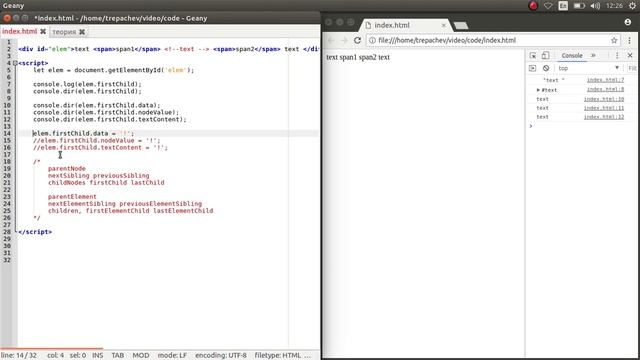Click 'encoding: UTF-8' in Geany status bar
The height and width of the screenshot is (360, 640).
tap(221, 356)
